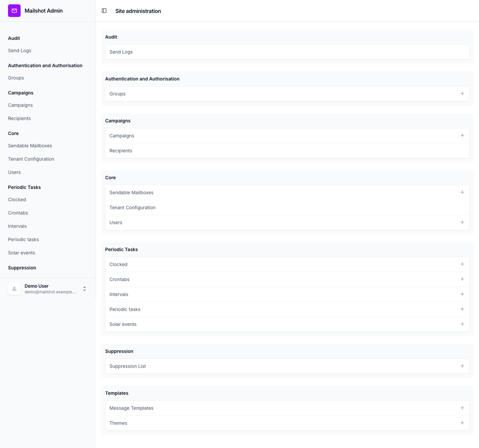The image size is (479, 448).
Task: Open Tenant Configuration in main panel
Action: [x=287, y=207]
